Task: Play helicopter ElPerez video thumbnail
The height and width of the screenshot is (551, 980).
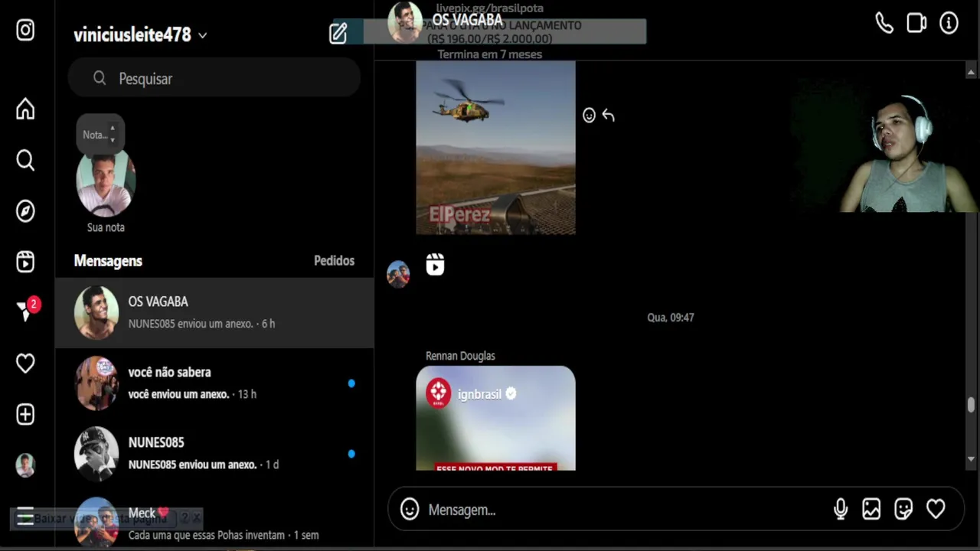Action: [495, 148]
